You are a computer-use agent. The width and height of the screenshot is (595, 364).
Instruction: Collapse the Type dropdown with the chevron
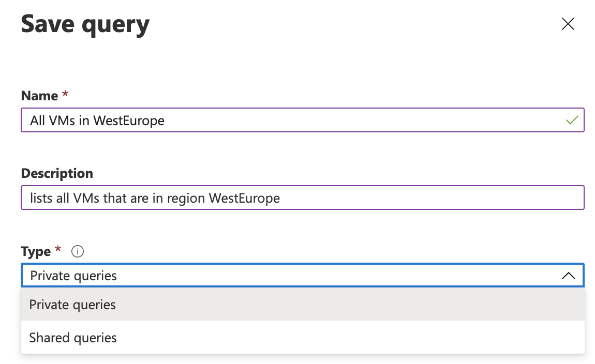[568, 276]
